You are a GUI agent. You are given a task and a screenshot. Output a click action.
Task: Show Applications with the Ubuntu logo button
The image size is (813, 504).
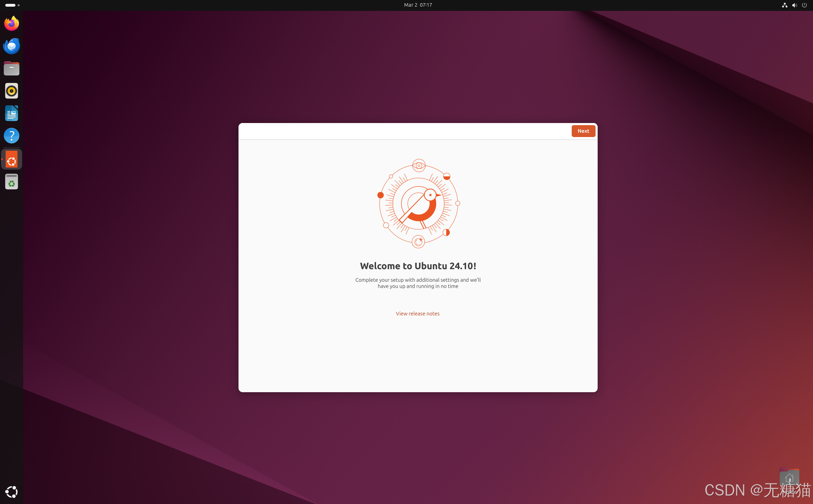[x=12, y=492]
